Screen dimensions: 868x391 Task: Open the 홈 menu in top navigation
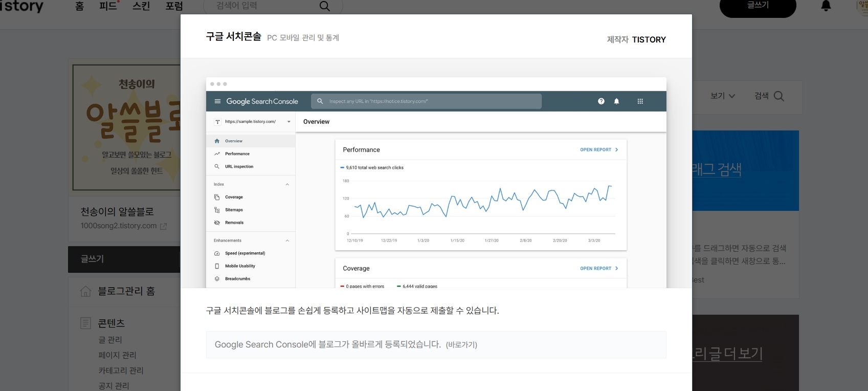(79, 6)
